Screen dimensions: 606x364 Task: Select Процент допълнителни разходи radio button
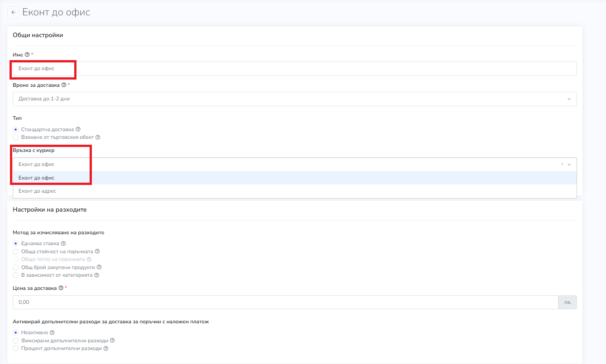pyautogui.click(x=16, y=349)
